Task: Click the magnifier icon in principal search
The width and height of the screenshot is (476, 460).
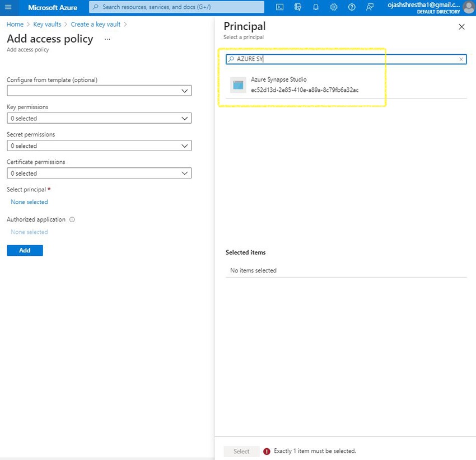Action: (231, 59)
